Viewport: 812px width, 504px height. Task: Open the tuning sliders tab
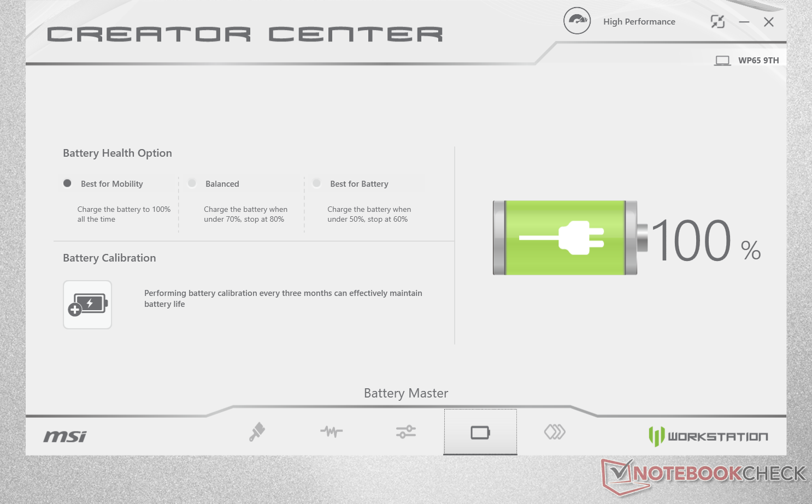(x=406, y=432)
